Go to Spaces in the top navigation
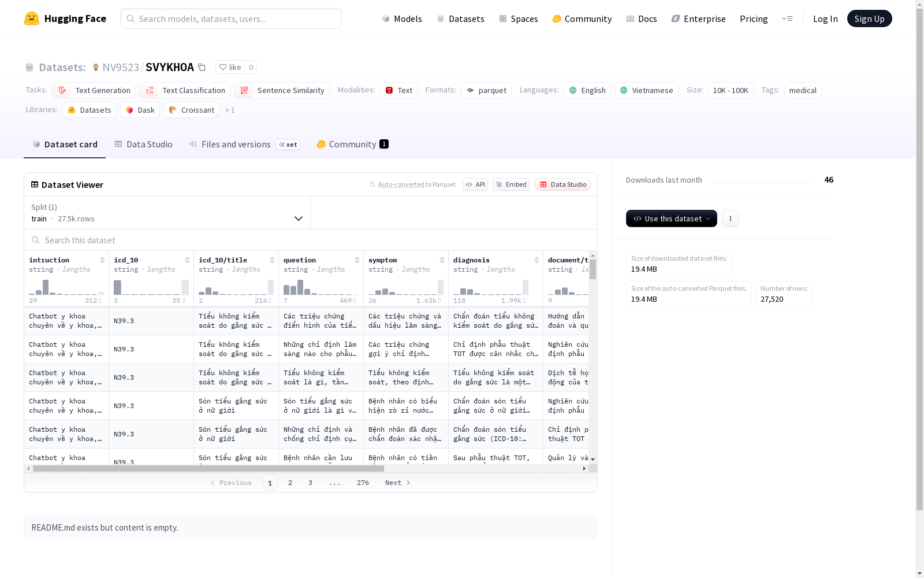The image size is (924, 578). (x=518, y=18)
